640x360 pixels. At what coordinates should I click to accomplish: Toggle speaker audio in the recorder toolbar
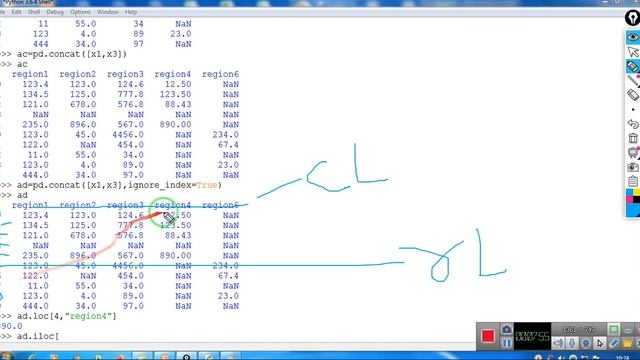pos(558,343)
